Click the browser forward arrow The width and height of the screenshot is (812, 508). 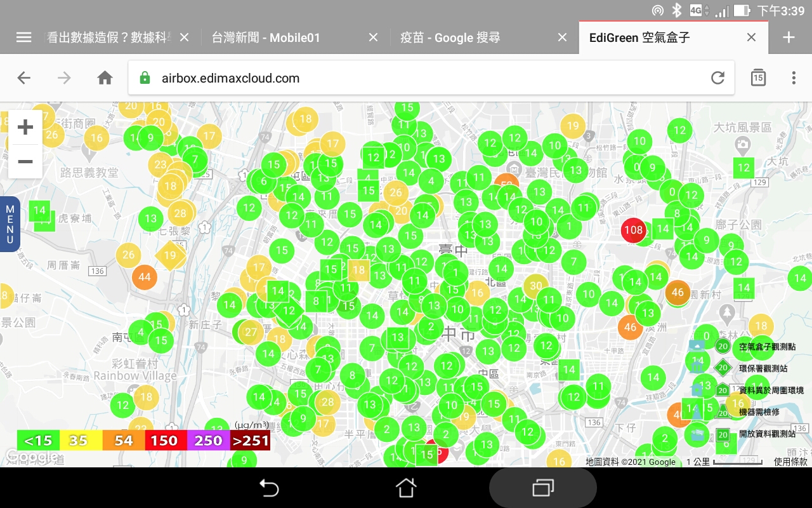click(64, 78)
